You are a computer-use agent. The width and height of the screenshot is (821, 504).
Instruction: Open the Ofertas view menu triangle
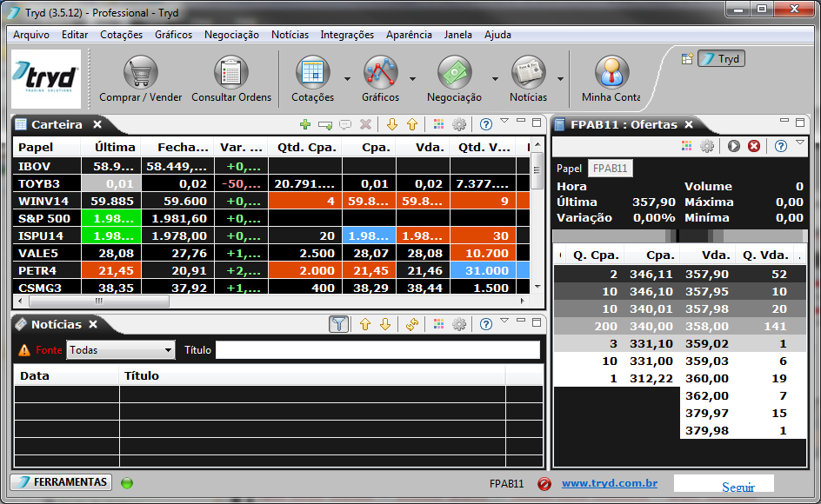coord(800,143)
